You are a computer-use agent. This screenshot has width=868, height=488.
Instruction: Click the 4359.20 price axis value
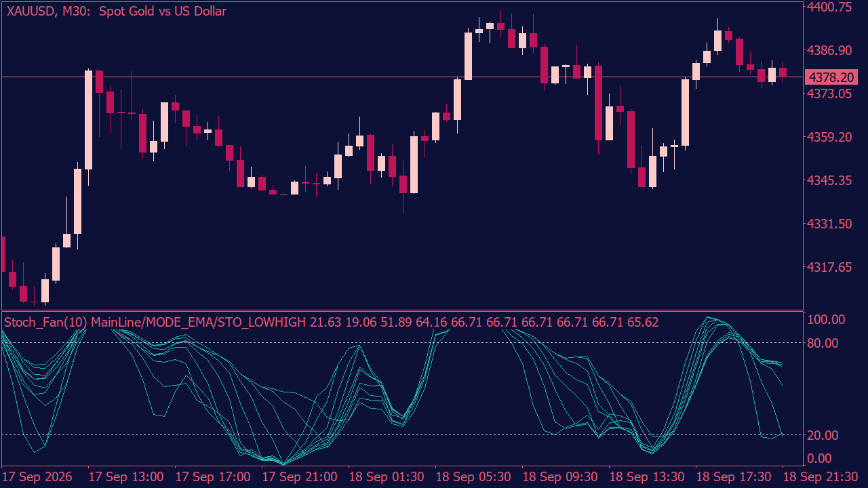coord(831,137)
